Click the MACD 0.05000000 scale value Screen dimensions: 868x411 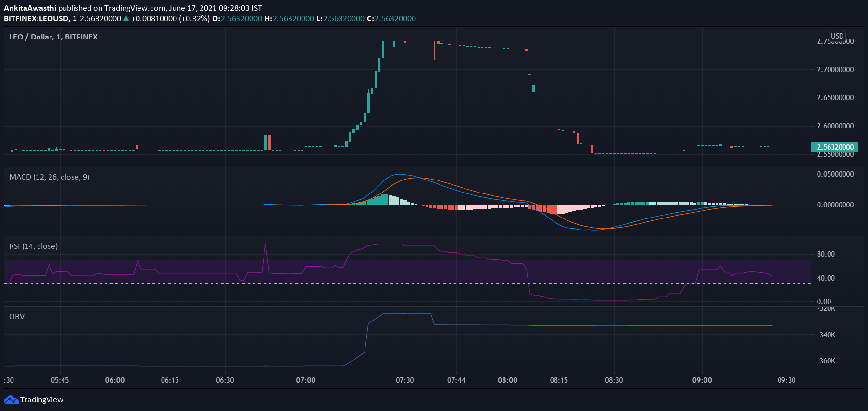[835, 174]
